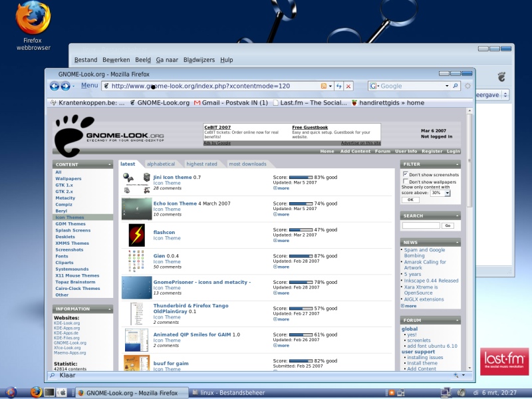Viewport: 532px width, 399px height.
Task: Go forward with the Firefox forward arrow
Action: [65, 86]
